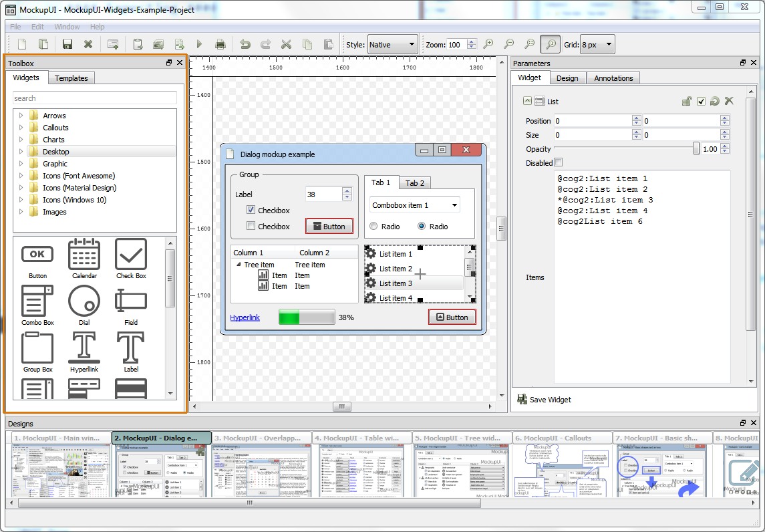Click the green X delete toolbar icon
Screen dimensions: 765x532
click(88, 44)
